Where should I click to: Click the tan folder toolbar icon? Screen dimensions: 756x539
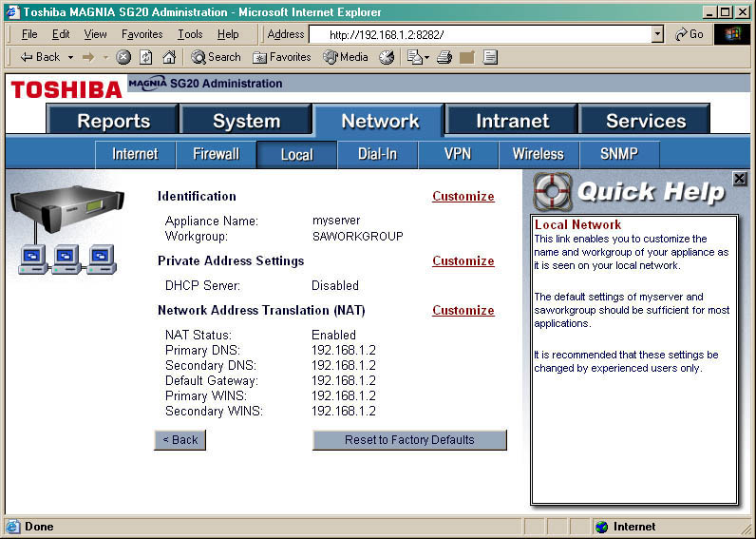point(467,57)
